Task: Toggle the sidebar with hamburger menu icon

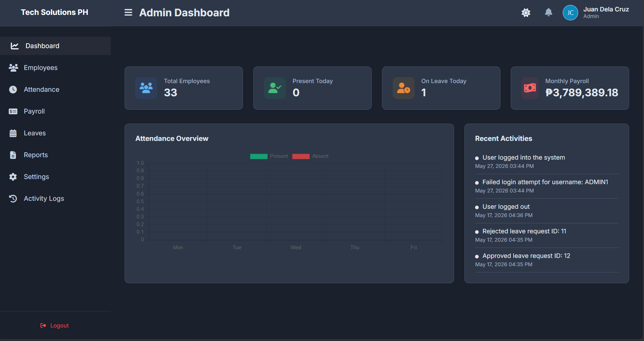Action: click(x=128, y=13)
